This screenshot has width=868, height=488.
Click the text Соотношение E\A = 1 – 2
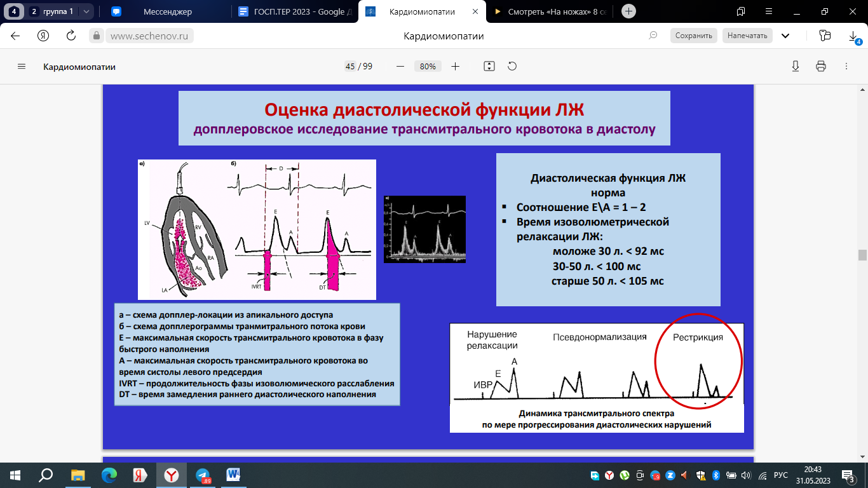pos(581,207)
